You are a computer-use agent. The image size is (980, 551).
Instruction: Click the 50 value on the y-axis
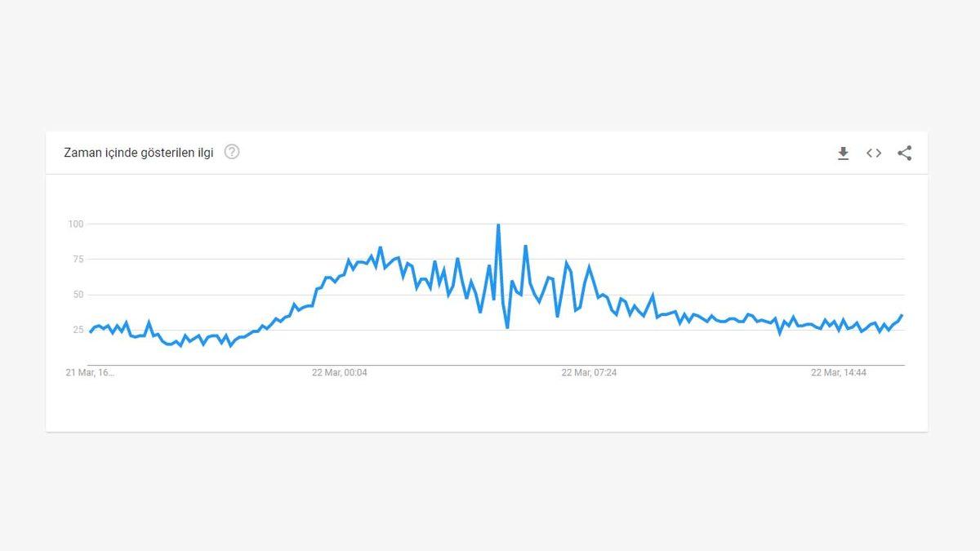78,295
